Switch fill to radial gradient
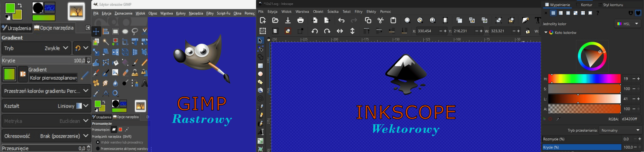Image resolution: width=644 pixels, height=152 pixels. [568, 13]
